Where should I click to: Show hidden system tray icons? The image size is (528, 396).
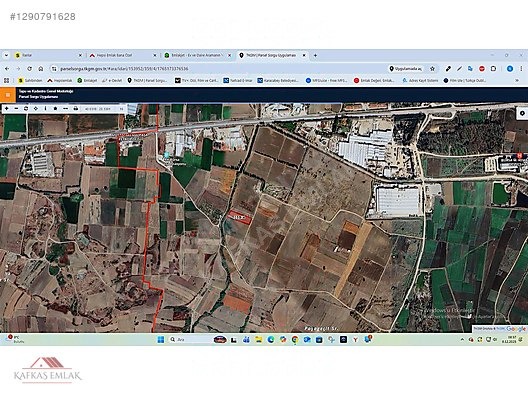[x=462, y=339]
